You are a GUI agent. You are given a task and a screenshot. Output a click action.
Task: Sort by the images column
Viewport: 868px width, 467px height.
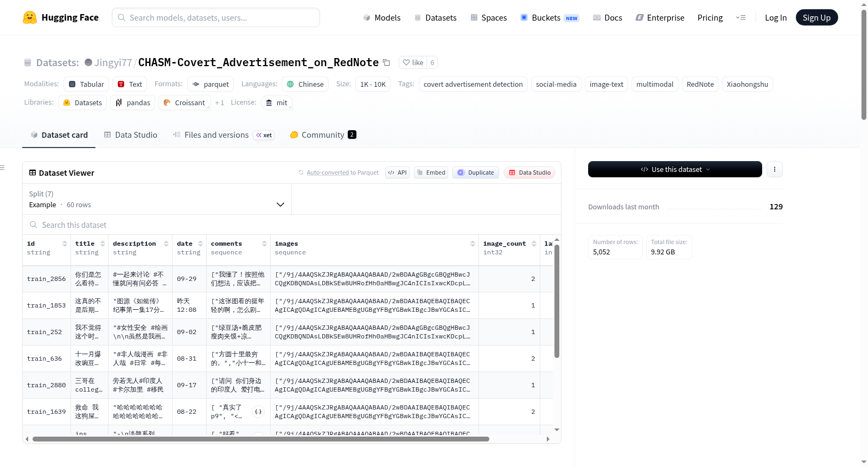click(x=473, y=244)
